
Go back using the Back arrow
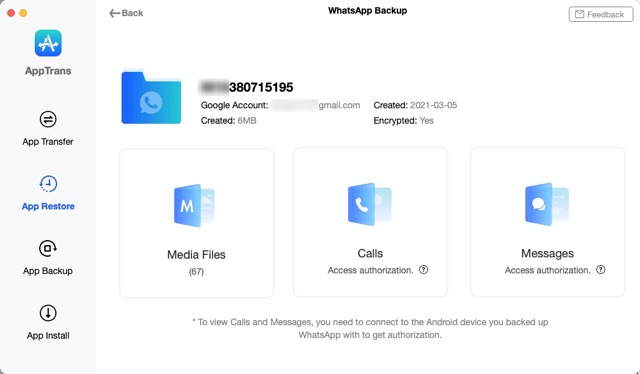pos(126,13)
